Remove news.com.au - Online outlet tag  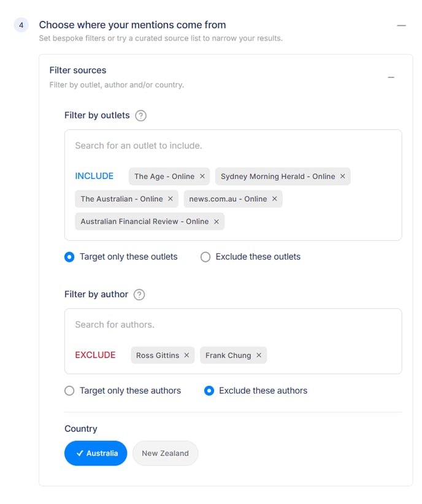point(274,199)
